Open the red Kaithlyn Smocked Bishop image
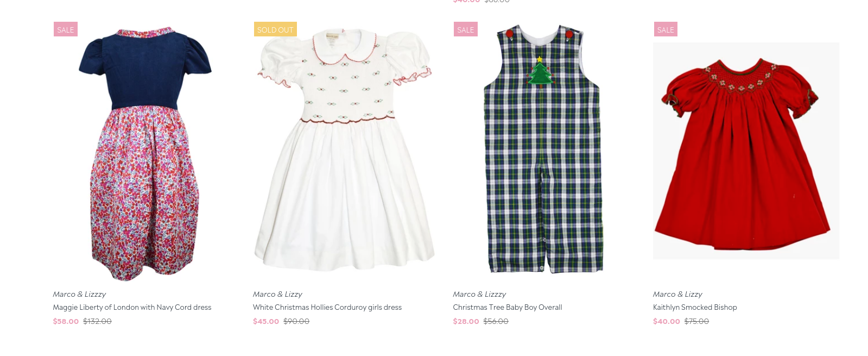This screenshot has width=868, height=356. point(746,151)
